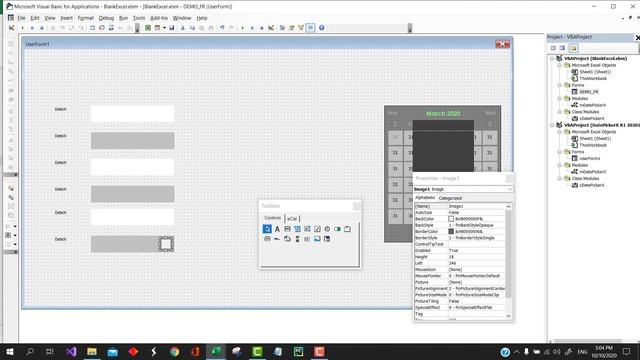640x360 pixels.
Task: Open the Tools menu
Action: [139, 18]
